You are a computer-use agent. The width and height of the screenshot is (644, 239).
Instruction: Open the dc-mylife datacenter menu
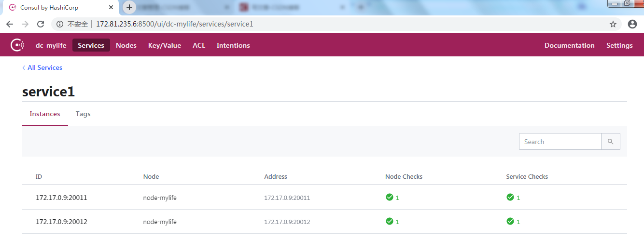pos(51,45)
